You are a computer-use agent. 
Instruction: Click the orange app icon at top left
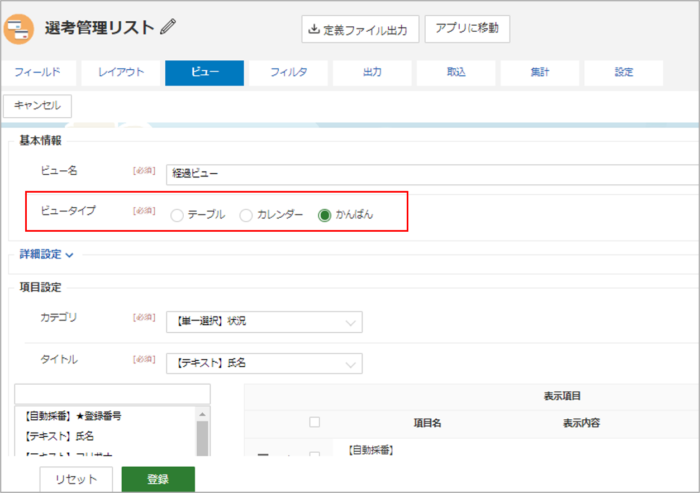pos(18,29)
